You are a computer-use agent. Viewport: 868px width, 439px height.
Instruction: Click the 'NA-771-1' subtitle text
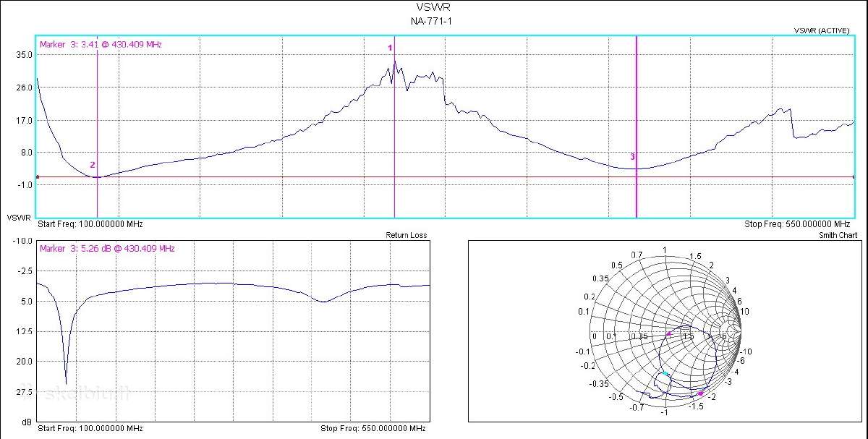coord(432,21)
